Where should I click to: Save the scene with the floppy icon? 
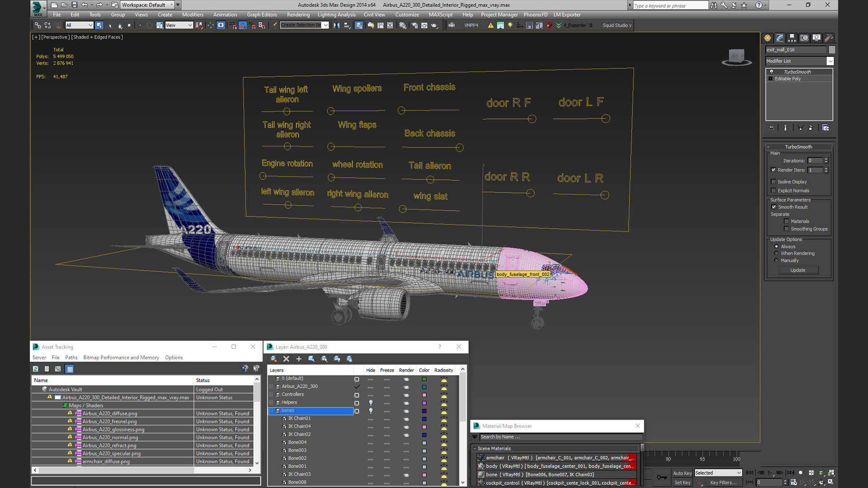pos(74,5)
